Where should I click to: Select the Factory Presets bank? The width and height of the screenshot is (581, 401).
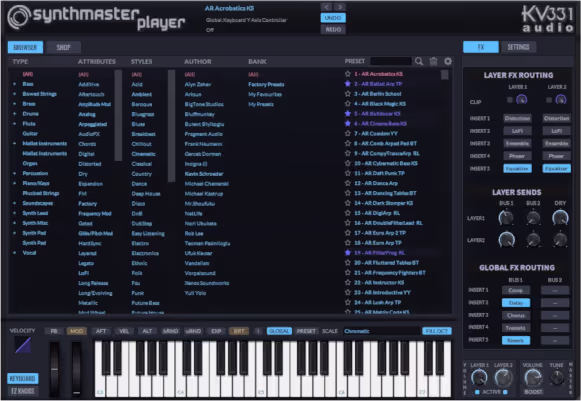(x=266, y=84)
